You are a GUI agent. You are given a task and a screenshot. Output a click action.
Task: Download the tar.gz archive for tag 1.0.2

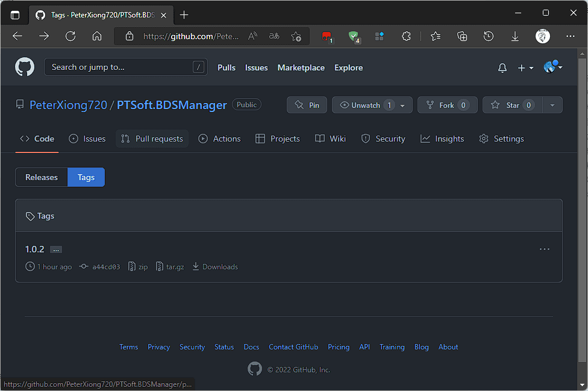click(x=170, y=266)
